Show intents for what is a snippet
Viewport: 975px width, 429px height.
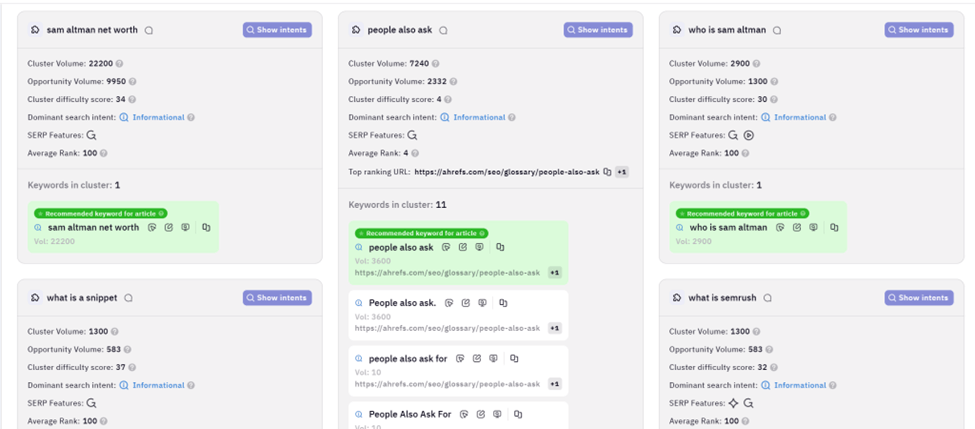click(x=277, y=298)
